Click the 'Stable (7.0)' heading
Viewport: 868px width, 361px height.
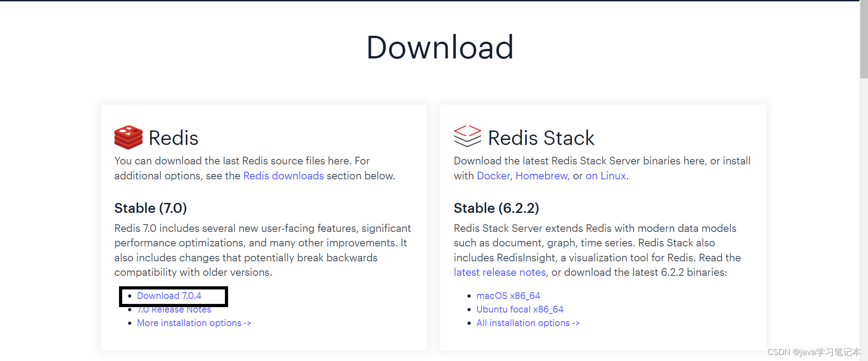pyautogui.click(x=150, y=208)
